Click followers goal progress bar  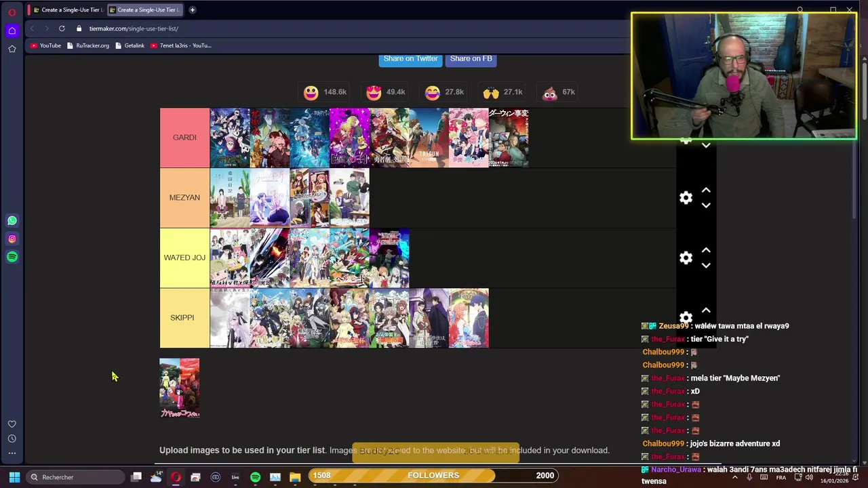pos(434,475)
